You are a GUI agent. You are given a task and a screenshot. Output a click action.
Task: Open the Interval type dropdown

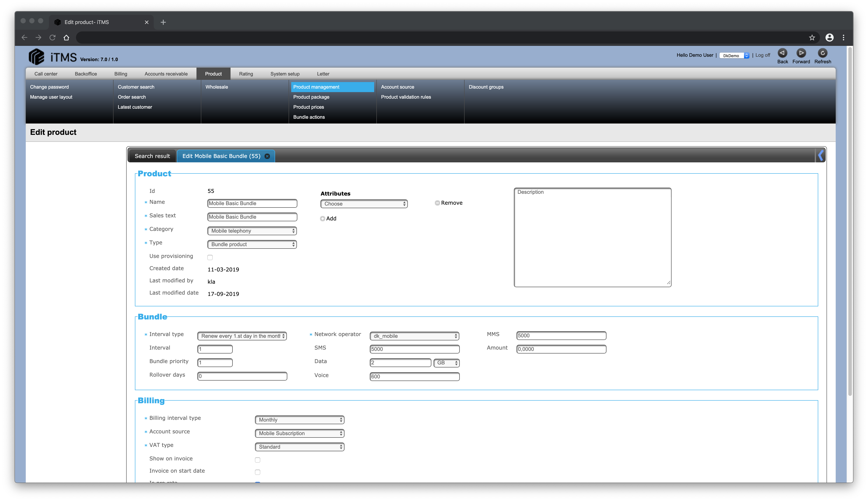click(242, 336)
